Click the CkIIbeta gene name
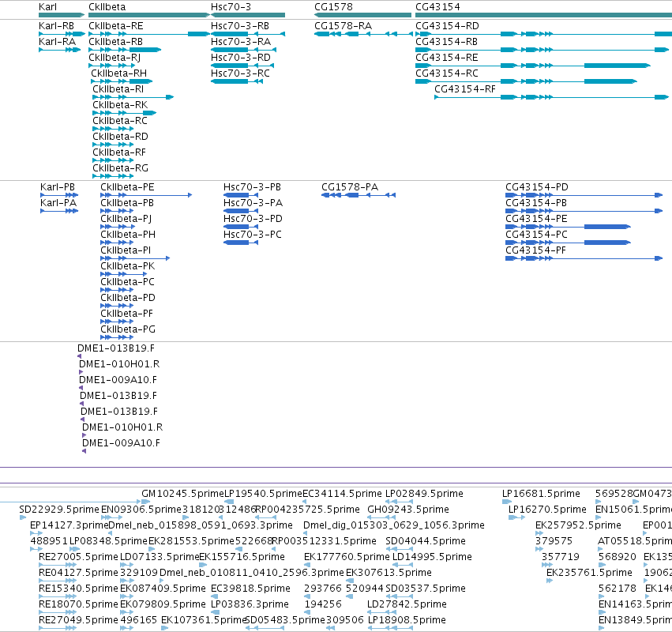The height and width of the screenshot is (632, 672). click(107, 7)
